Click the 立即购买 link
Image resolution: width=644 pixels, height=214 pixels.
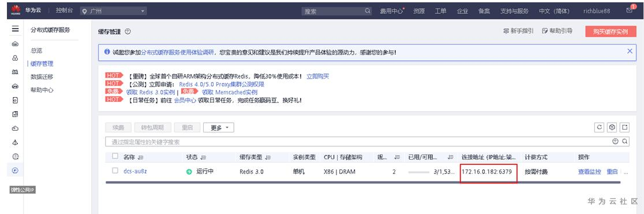pyautogui.click(x=318, y=76)
